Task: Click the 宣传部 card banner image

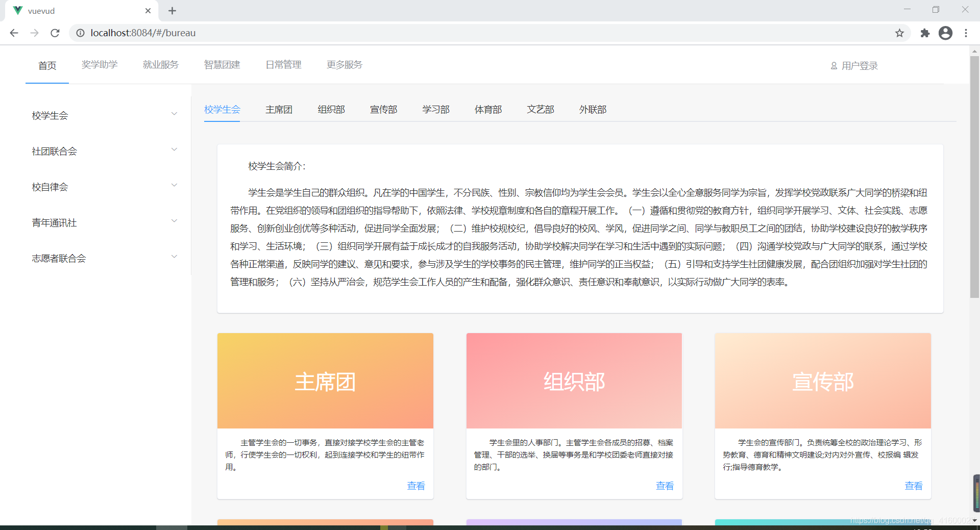Action: click(x=823, y=381)
